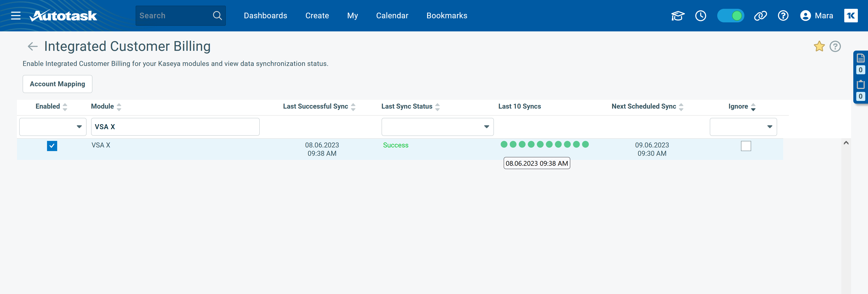Screen dimensions: 868x294
Task: Open the Ignore filter dropdown
Action: [x=743, y=127]
